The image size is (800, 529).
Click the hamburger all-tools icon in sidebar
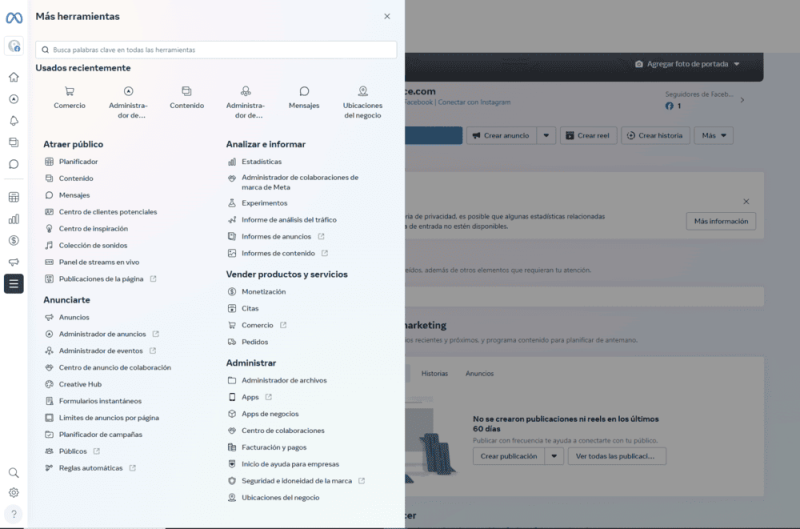(x=14, y=284)
